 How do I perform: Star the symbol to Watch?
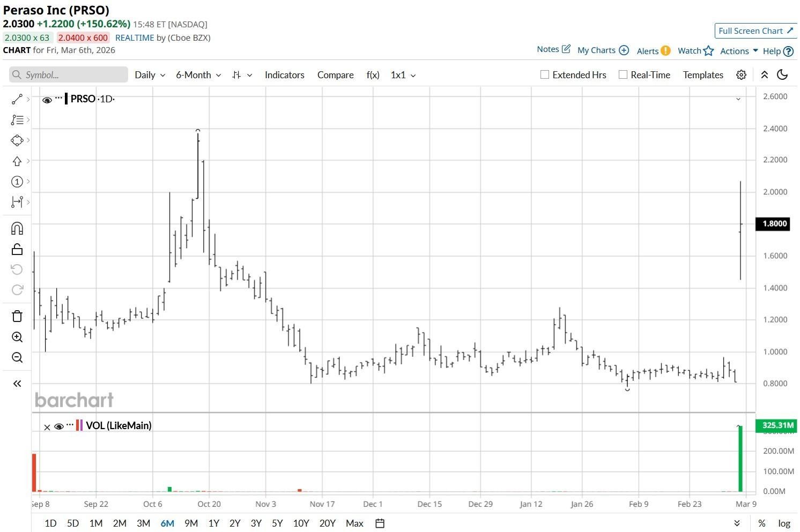pyautogui.click(x=709, y=51)
